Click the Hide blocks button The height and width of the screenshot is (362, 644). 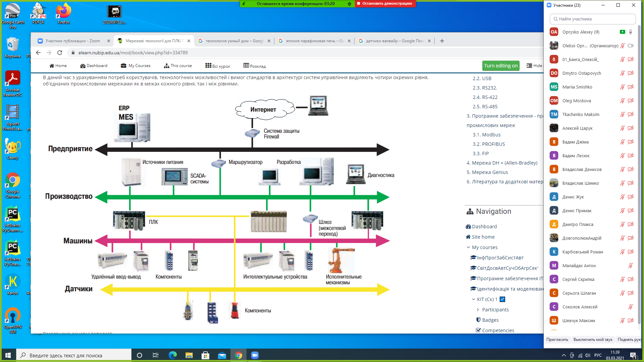pos(534,66)
